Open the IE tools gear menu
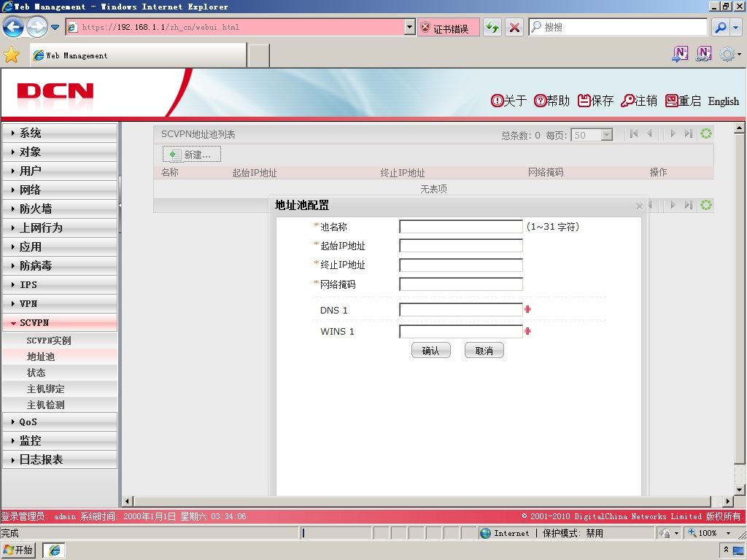 [x=729, y=54]
